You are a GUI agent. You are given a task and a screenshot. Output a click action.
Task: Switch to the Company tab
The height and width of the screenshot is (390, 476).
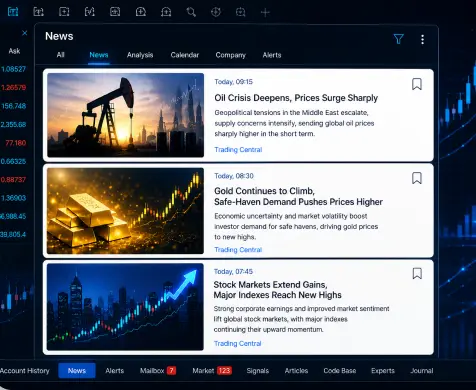click(230, 55)
